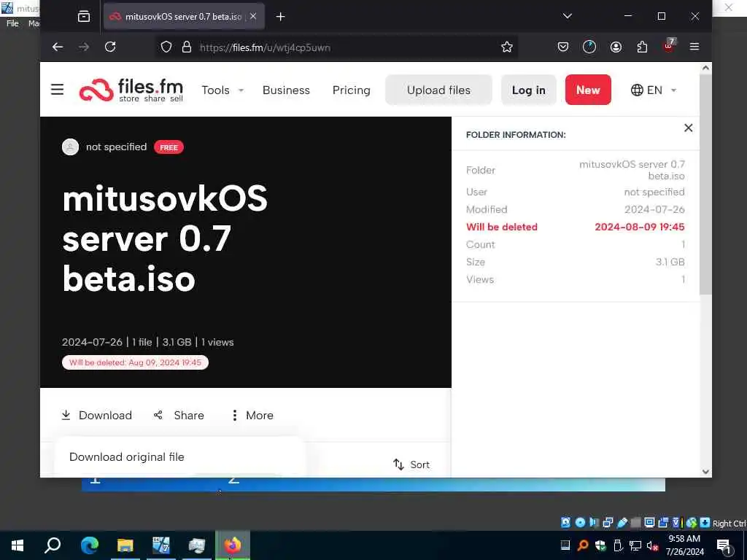747x560 pixels.
Task: Click the Modified date 2024-07-26 value
Action: pos(654,209)
